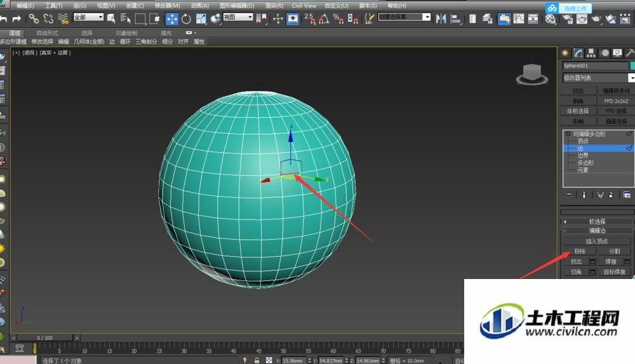
Task: Choose the Rectangular Selection Region icon
Action: point(140,18)
